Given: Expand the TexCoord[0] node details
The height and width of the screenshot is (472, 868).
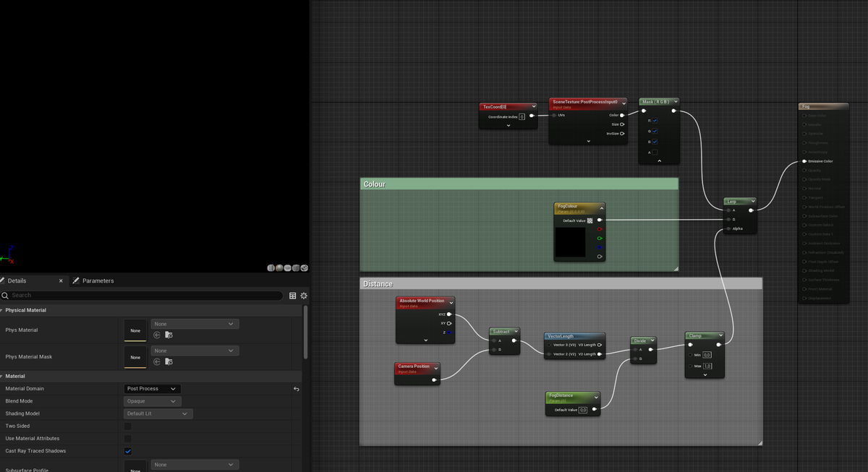Looking at the screenshot, I should tap(509, 126).
